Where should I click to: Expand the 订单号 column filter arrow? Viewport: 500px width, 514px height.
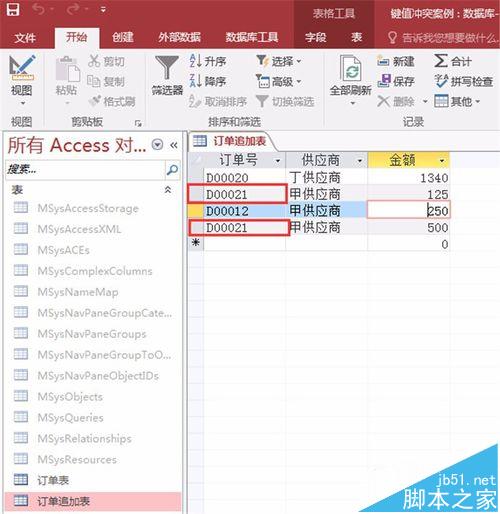277,161
